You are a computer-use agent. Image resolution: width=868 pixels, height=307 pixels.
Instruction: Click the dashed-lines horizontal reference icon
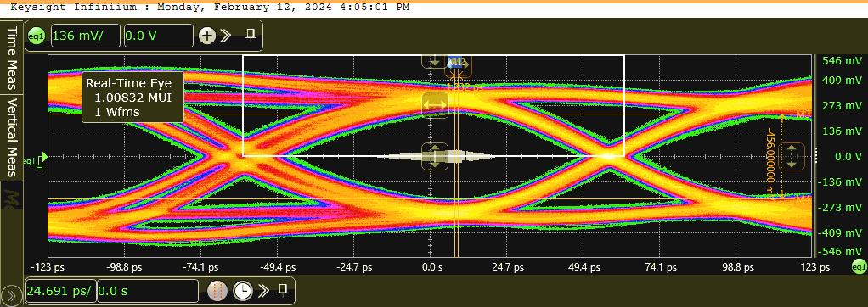(217, 290)
